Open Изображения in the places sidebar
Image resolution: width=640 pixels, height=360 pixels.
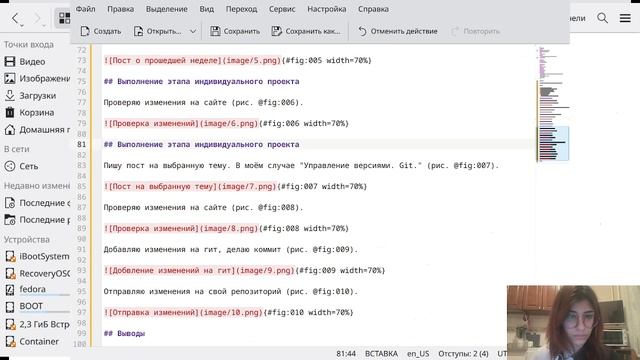click(x=37, y=78)
